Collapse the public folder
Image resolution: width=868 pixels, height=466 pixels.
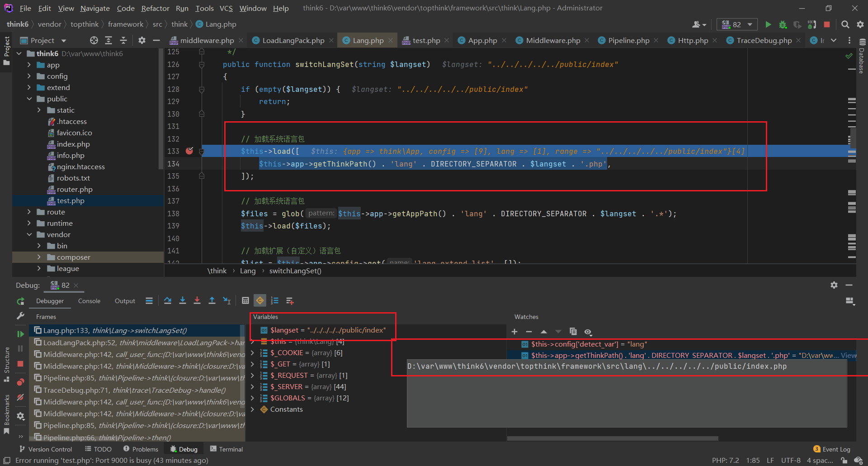pyautogui.click(x=29, y=99)
